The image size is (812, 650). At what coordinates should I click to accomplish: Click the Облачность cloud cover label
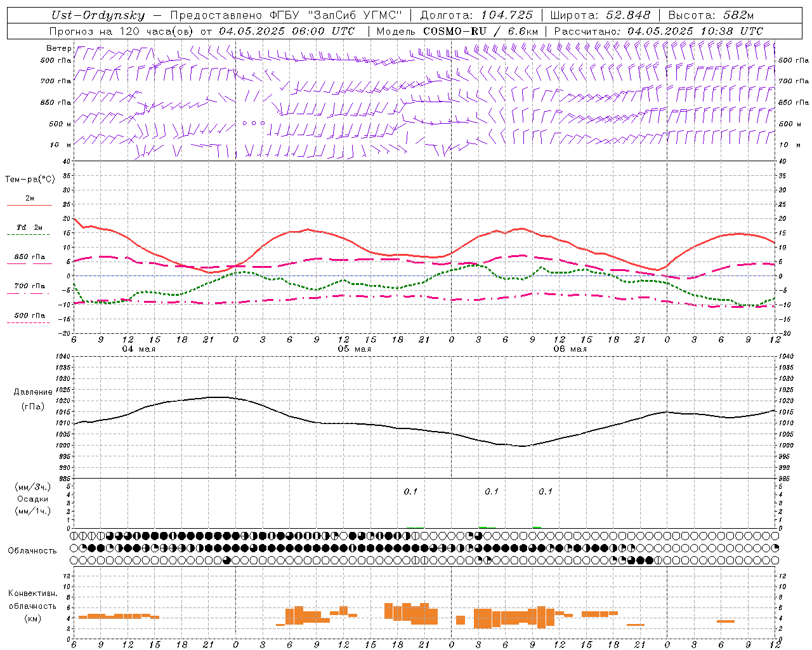pyautogui.click(x=32, y=550)
